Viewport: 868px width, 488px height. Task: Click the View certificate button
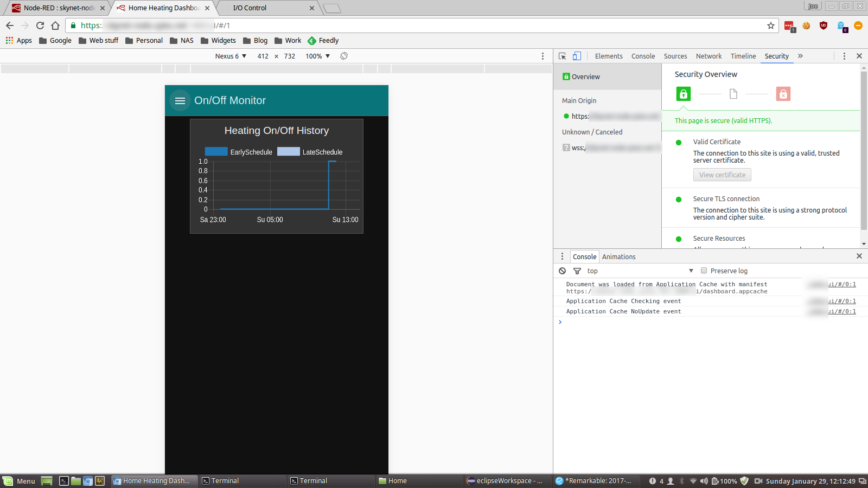pos(722,175)
